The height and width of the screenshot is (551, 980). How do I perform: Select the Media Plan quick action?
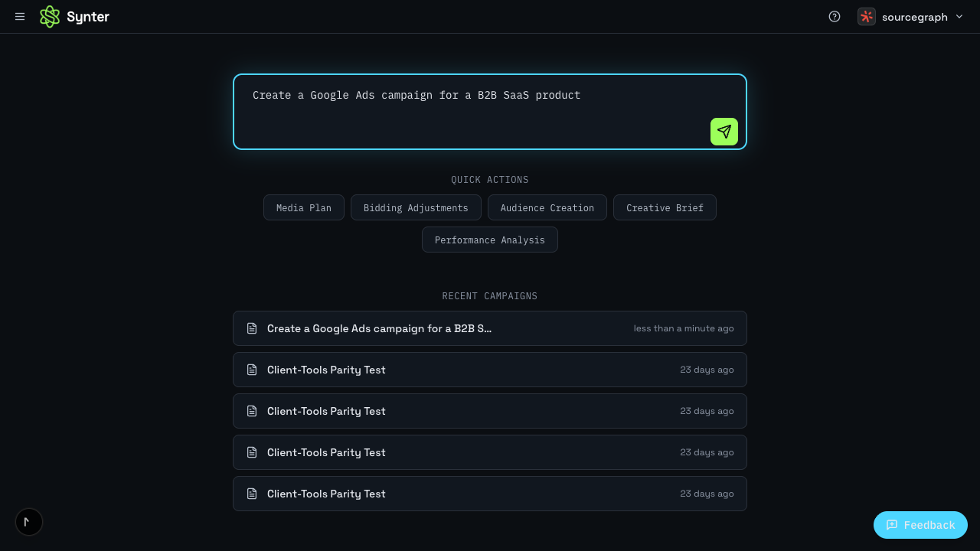[x=304, y=207]
